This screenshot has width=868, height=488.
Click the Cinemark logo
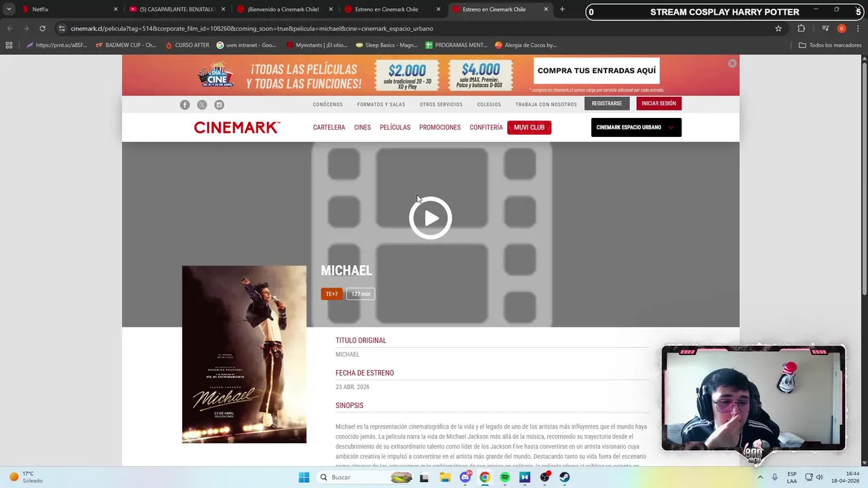click(x=237, y=127)
